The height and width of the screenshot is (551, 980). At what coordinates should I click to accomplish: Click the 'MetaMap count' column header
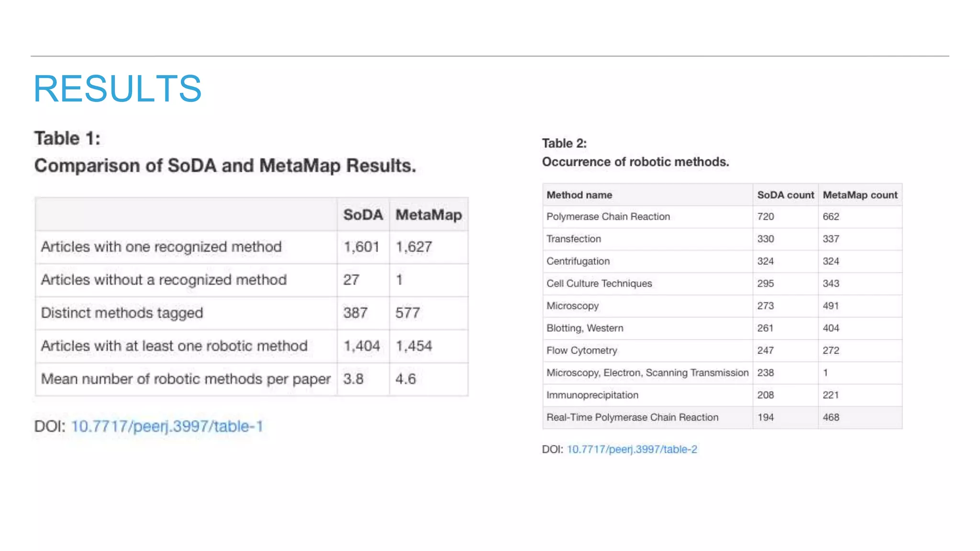pos(860,195)
